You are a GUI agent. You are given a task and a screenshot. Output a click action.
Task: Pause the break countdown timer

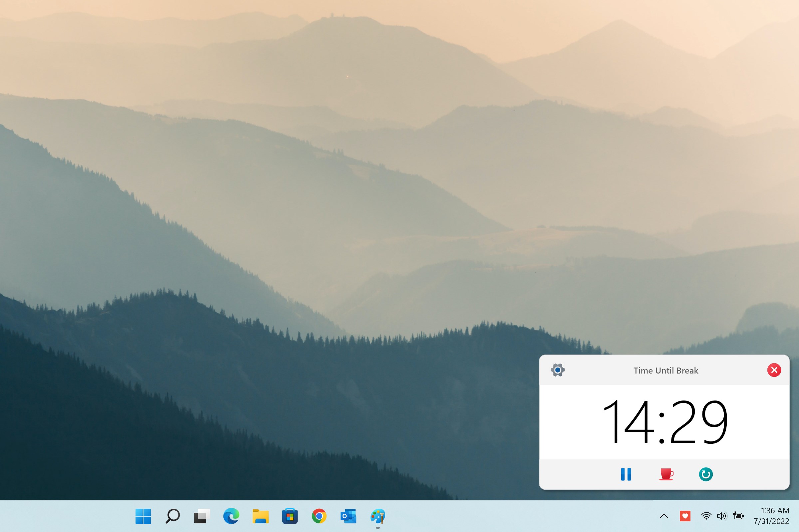pos(626,474)
